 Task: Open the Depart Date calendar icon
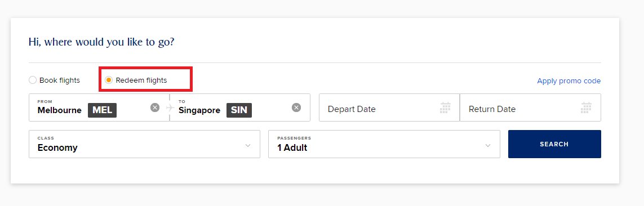(x=445, y=108)
